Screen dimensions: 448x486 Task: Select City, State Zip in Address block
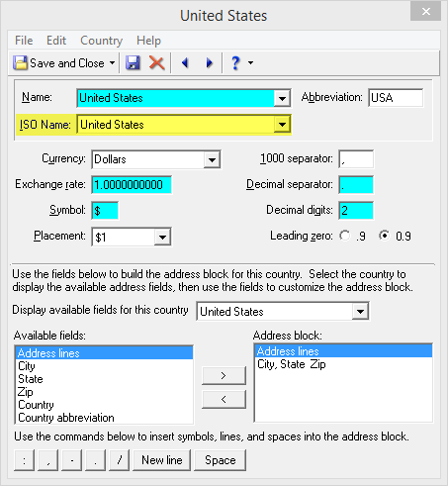point(343,364)
